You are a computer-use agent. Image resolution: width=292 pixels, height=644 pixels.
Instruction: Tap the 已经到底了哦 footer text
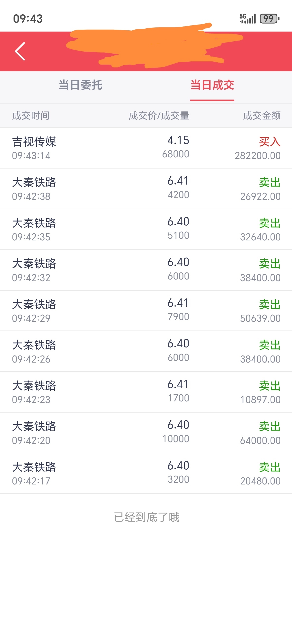(x=146, y=517)
